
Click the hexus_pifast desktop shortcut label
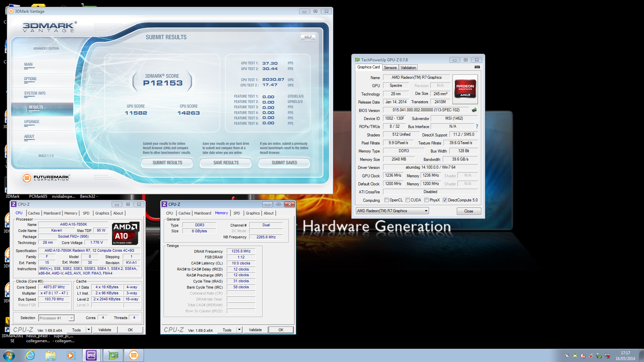click(38, 338)
